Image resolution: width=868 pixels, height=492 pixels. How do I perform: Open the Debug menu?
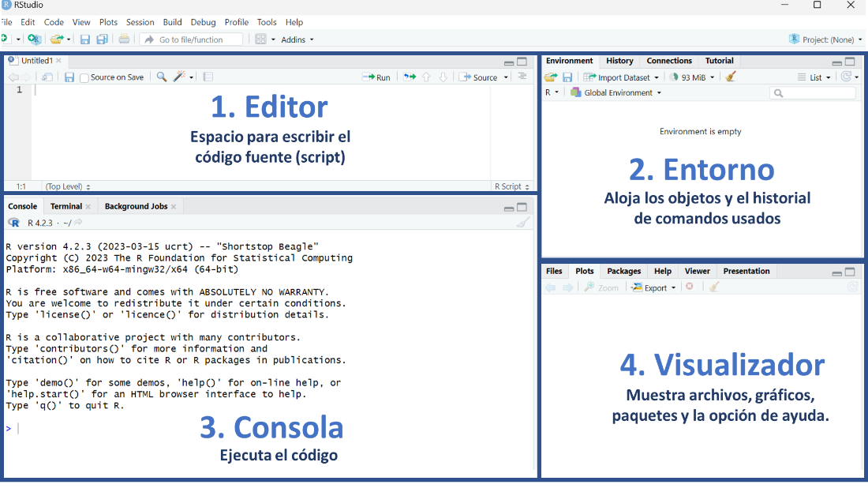point(203,22)
